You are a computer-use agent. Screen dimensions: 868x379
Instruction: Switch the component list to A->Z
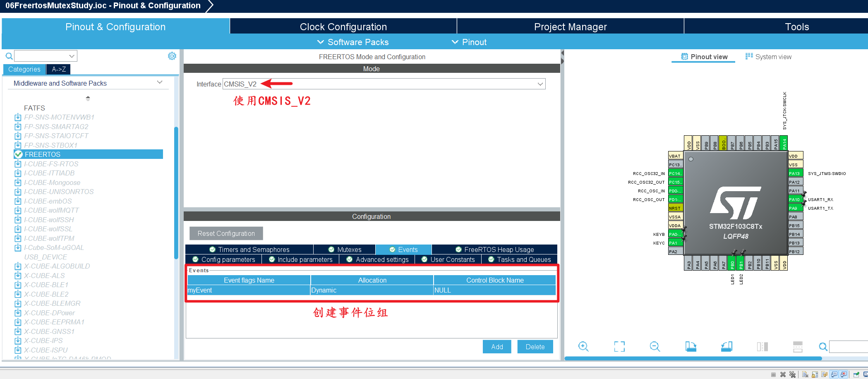click(x=58, y=69)
